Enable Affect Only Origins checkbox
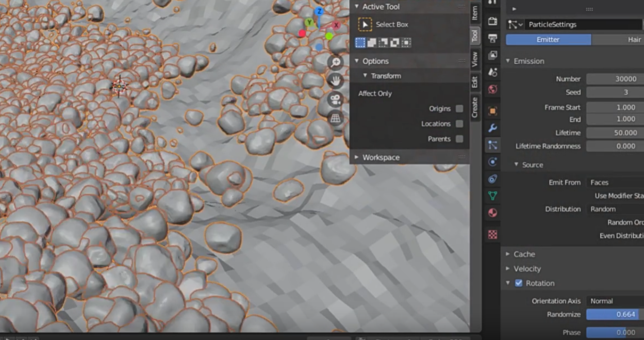This screenshot has width=644, height=340. [459, 109]
